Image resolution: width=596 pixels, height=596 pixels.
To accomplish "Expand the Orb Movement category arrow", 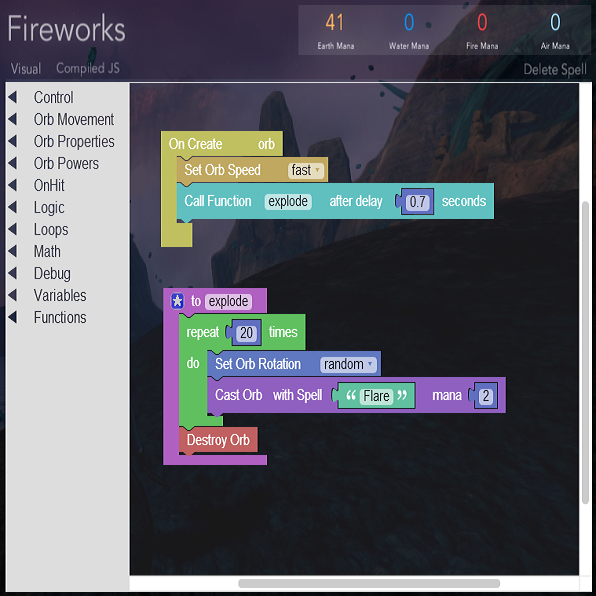I will (13, 119).
